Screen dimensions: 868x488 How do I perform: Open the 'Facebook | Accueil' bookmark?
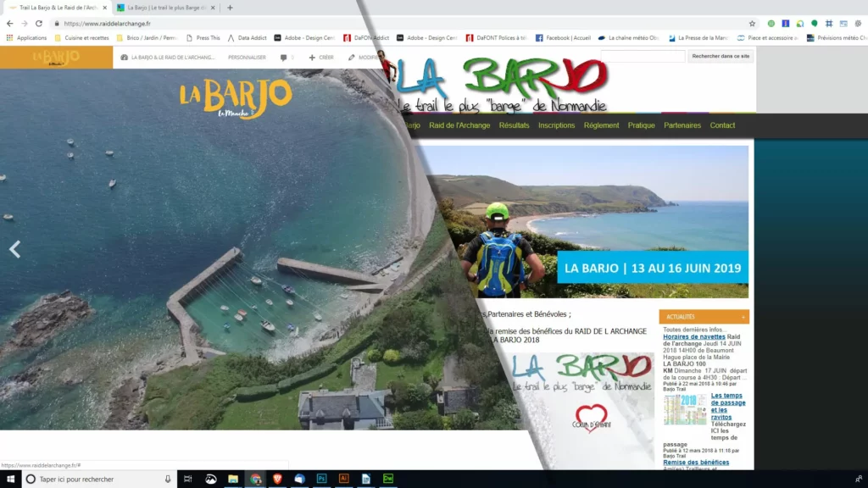(563, 38)
